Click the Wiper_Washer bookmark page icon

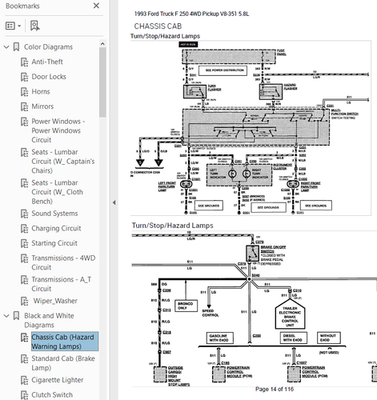[x=24, y=301]
